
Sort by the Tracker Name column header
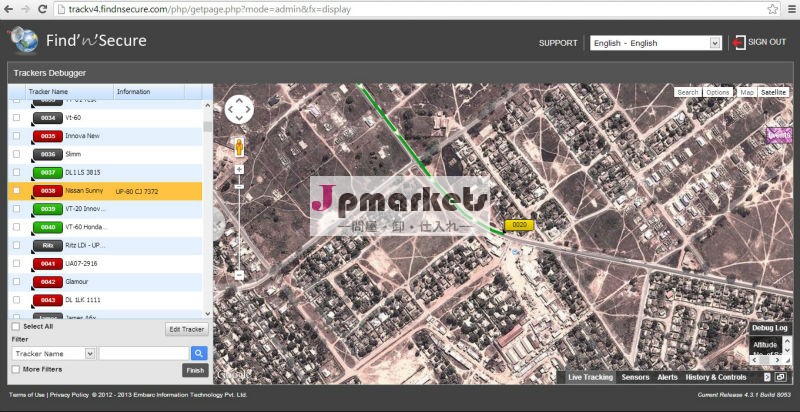pos(69,92)
